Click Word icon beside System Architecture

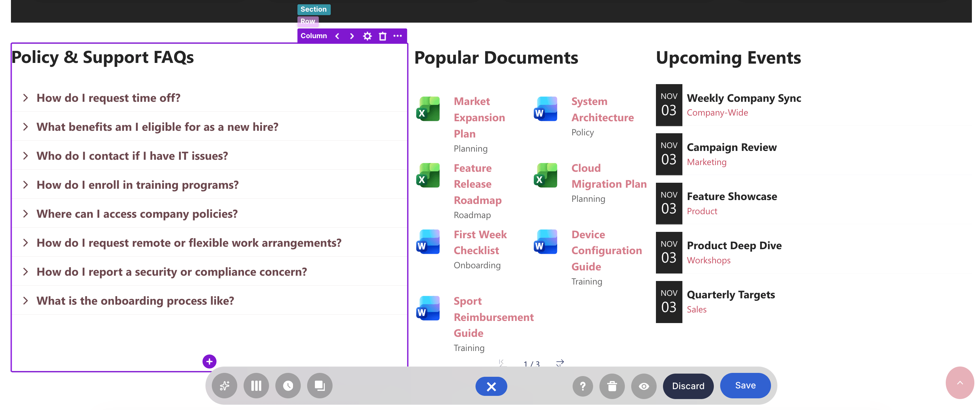545,109
